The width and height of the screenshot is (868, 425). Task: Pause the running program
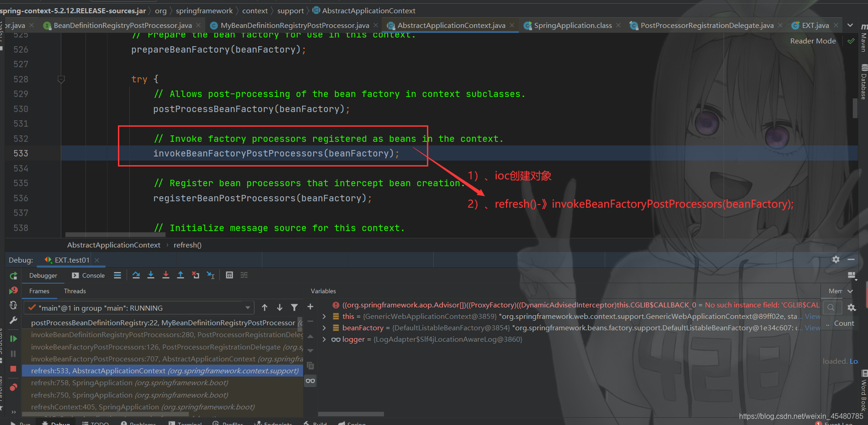[x=13, y=354]
